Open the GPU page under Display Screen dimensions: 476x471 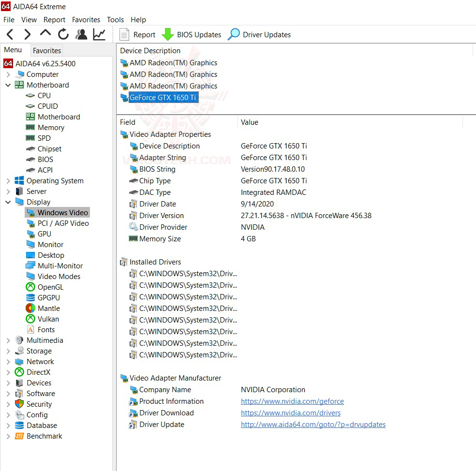[x=45, y=234]
